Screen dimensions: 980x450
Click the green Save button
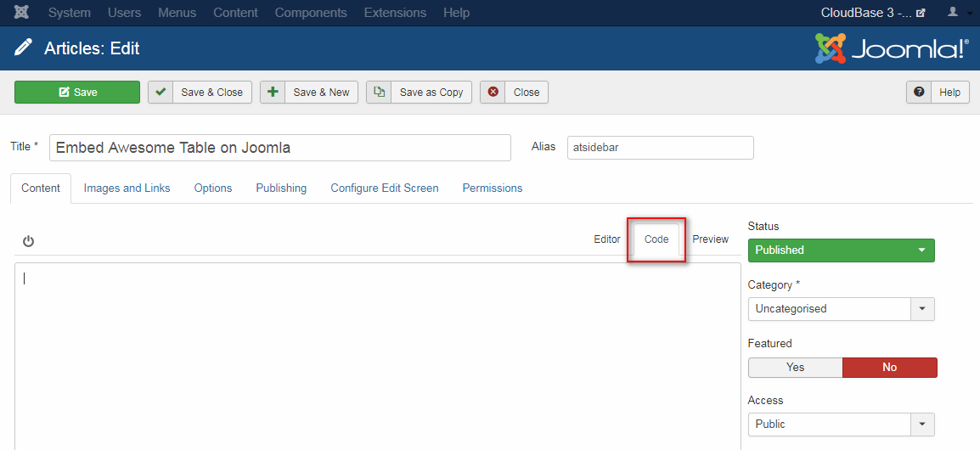coord(77,92)
